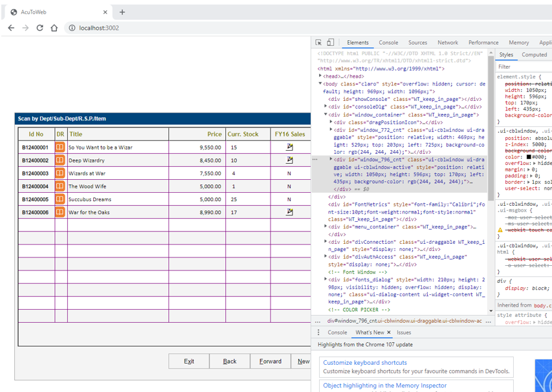Screen dimensions: 552x392
Task: Close the What's New drawer tab
Action: (x=389, y=332)
